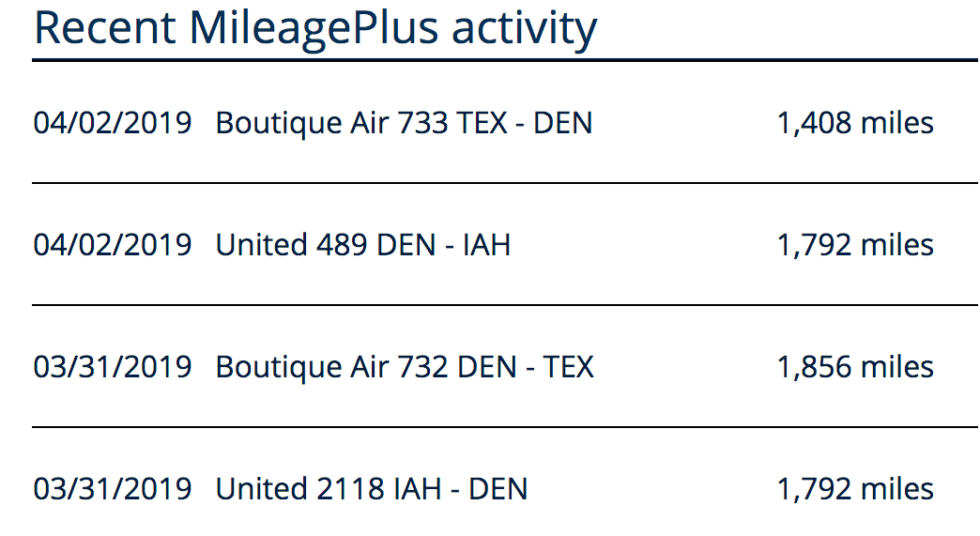Select the 03/31/2019 date of Boutique Air 732
Screen dimensions: 980x536
(x=113, y=366)
